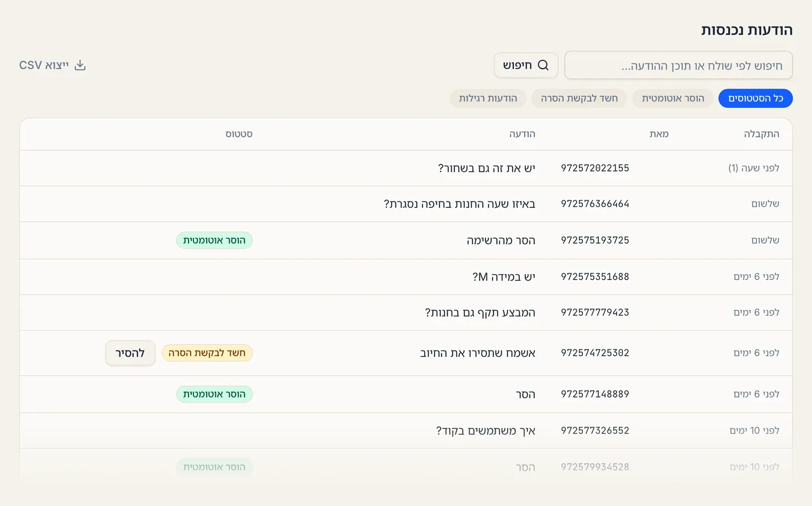This screenshot has width=812, height=506.
Task: Switch to the הודעות רגילות filter
Action: (488, 98)
